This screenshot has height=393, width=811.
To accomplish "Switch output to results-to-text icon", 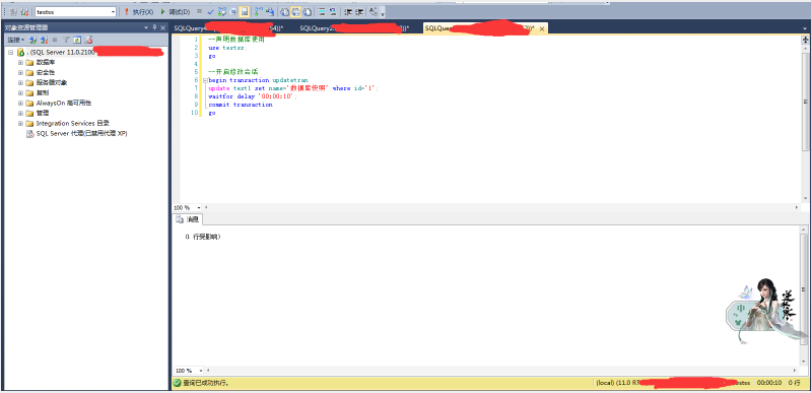I will (284, 12).
